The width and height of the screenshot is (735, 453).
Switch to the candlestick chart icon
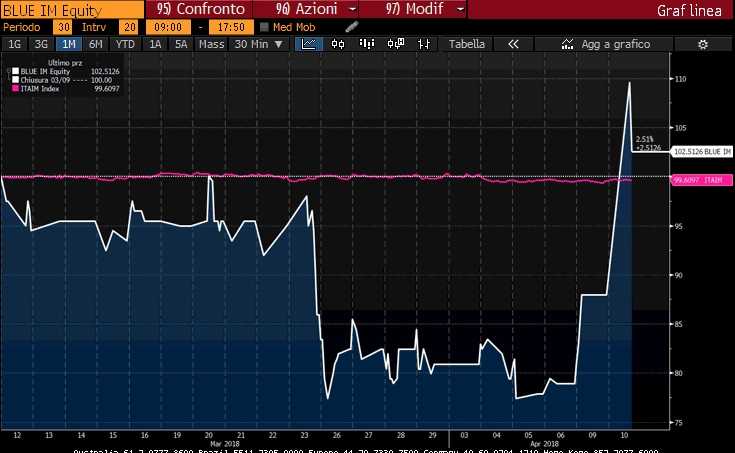(338, 44)
